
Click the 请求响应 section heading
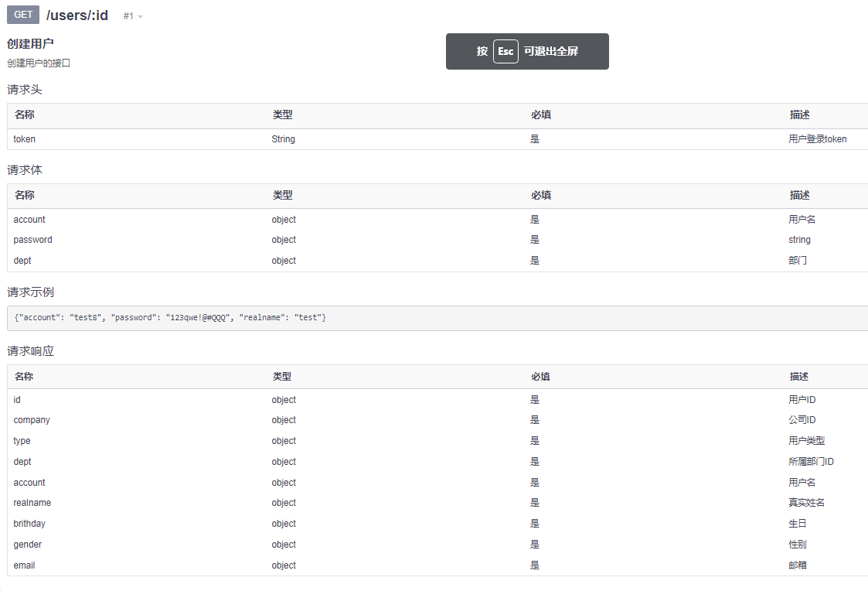click(x=30, y=351)
